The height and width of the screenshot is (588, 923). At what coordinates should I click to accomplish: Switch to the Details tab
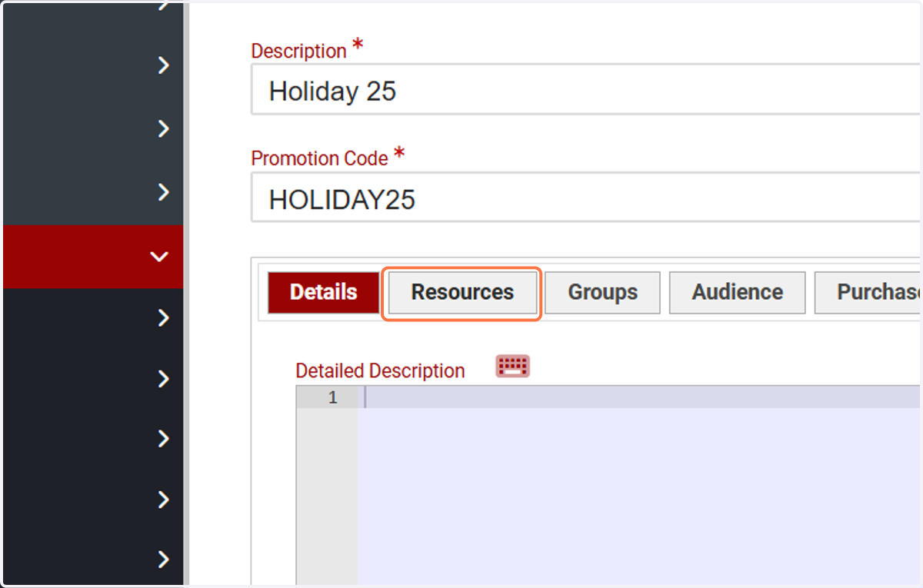point(323,292)
